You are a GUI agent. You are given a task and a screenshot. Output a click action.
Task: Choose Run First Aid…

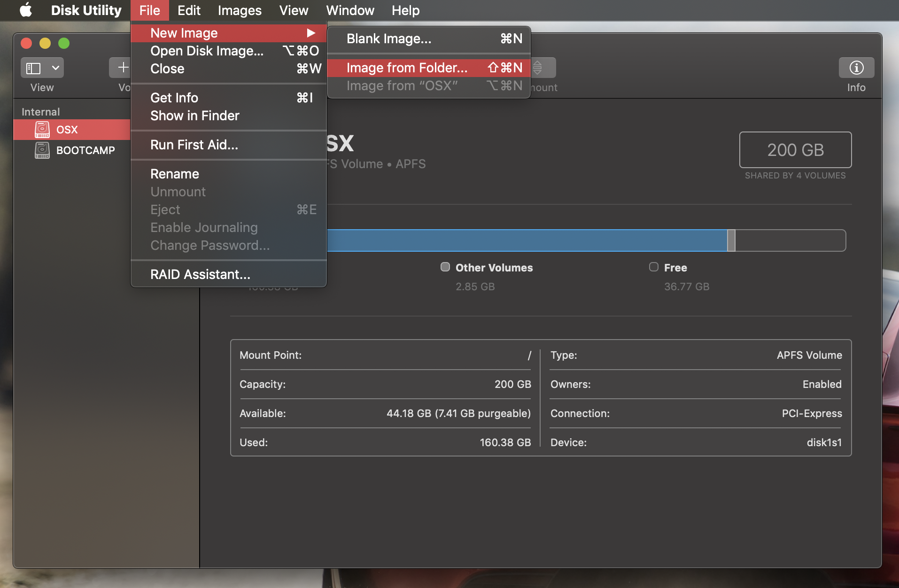[228, 145]
